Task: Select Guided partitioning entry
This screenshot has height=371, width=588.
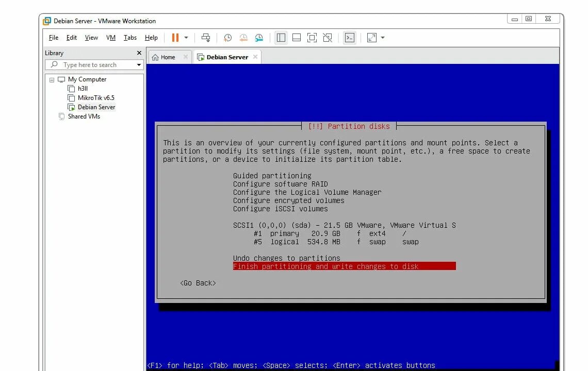Action: click(272, 175)
